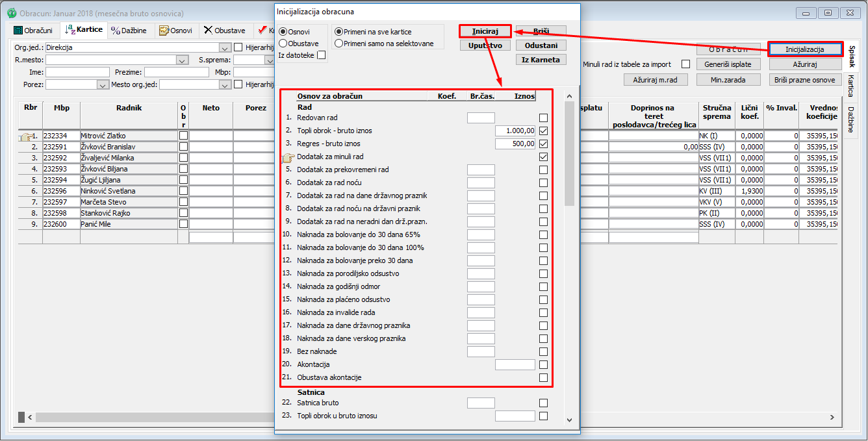Open the vertical Spisak side tab
Screen dimensions: 868x441
[x=850, y=56]
